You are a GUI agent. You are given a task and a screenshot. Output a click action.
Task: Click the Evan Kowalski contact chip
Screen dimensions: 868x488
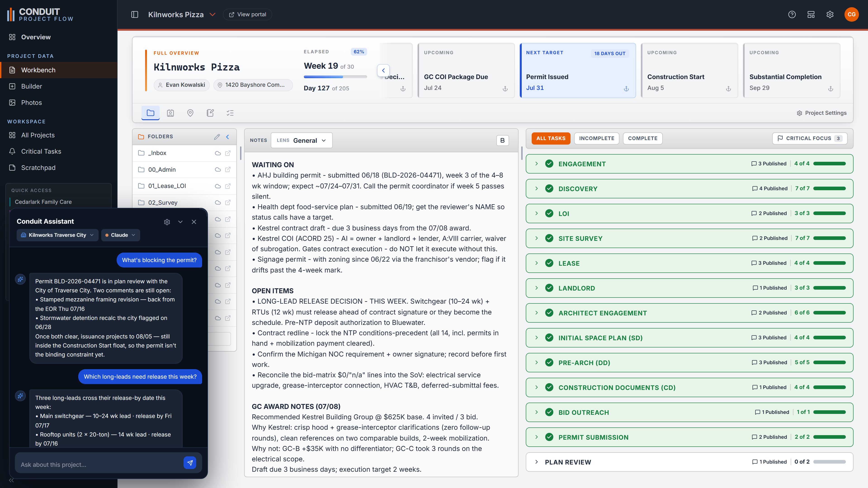pyautogui.click(x=182, y=85)
